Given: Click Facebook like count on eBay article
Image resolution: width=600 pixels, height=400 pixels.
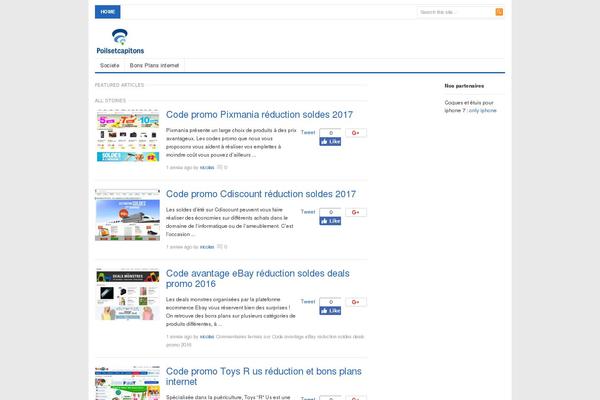Looking at the screenshot, I should point(331,302).
